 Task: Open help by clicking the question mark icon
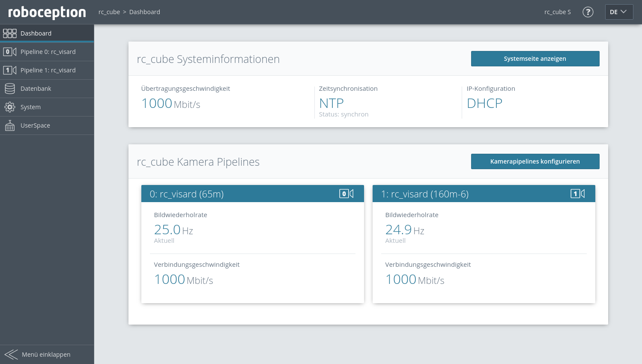[x=588, y=12]
